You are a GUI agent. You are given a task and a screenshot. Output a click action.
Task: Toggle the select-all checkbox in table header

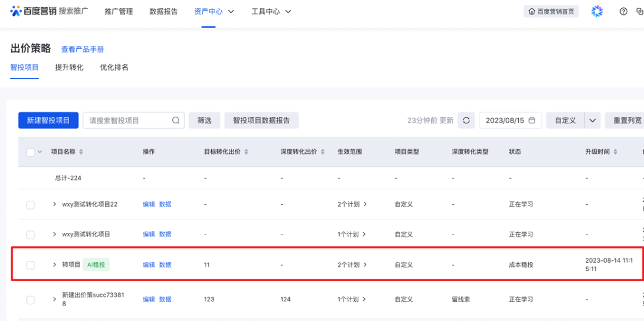click(30, 152)
